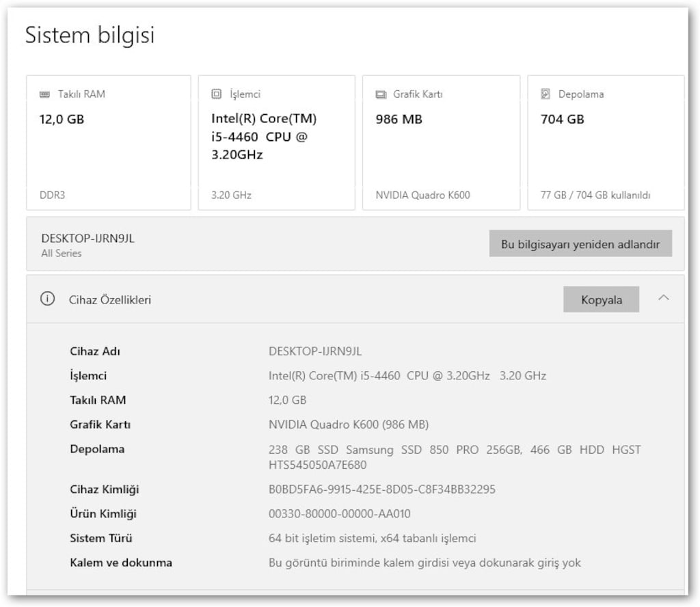Viewport: 700px width, 607px height.
Task: Click the Kopyala button
Action: click(602, 299)
